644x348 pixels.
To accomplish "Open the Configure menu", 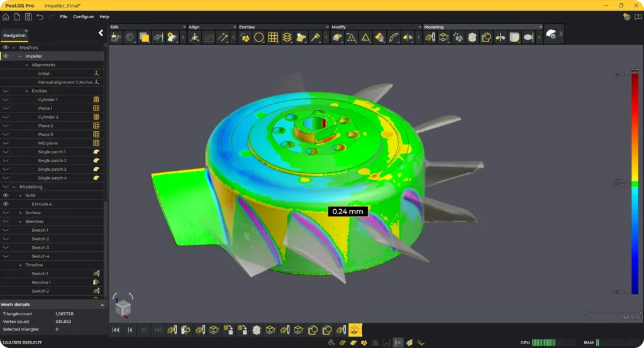I will pos(83,16).
